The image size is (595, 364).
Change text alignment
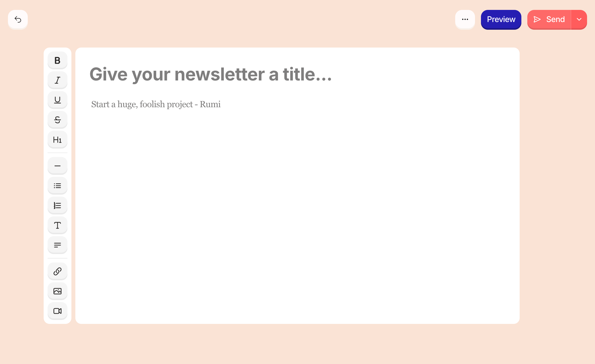click(57, 245)
